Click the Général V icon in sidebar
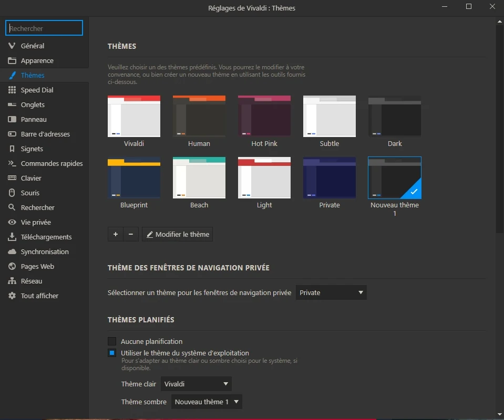Image resolution: width=504 pixels, height=420 pixels. 12,46
